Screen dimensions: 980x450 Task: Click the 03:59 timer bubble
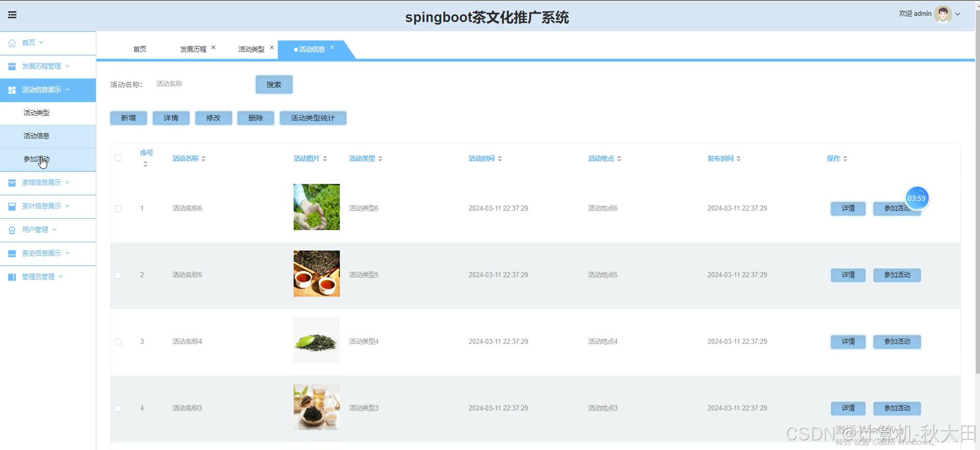917,198
